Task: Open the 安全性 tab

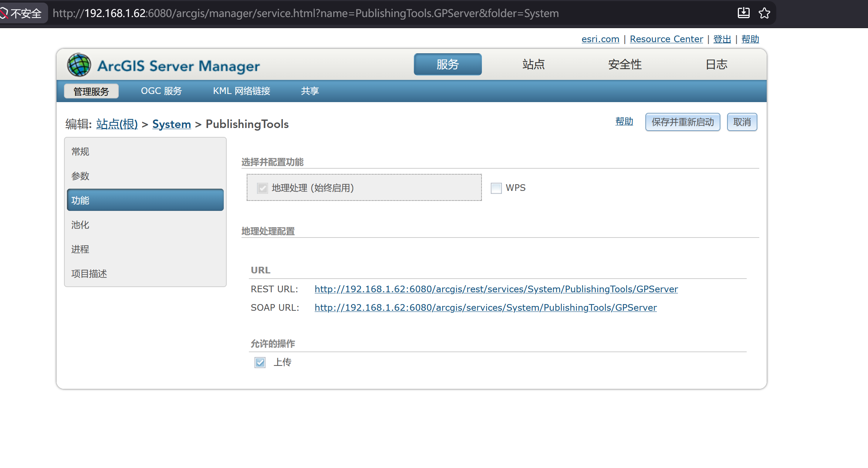Action: point(625,64)
